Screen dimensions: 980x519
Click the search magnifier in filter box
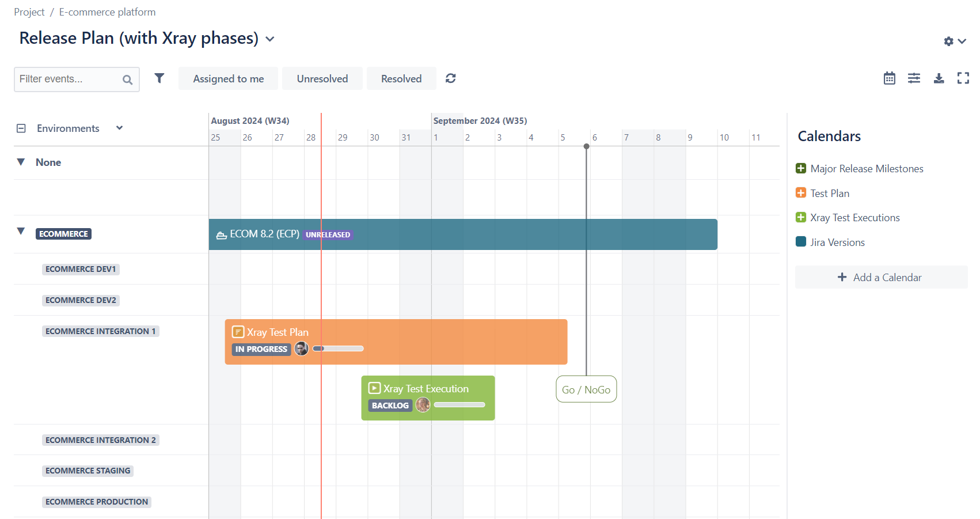pos(127,80)
